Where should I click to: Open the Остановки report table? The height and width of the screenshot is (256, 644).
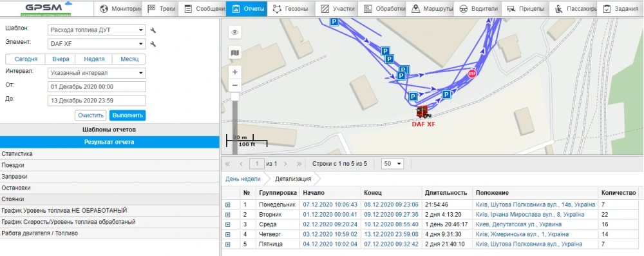109,188
